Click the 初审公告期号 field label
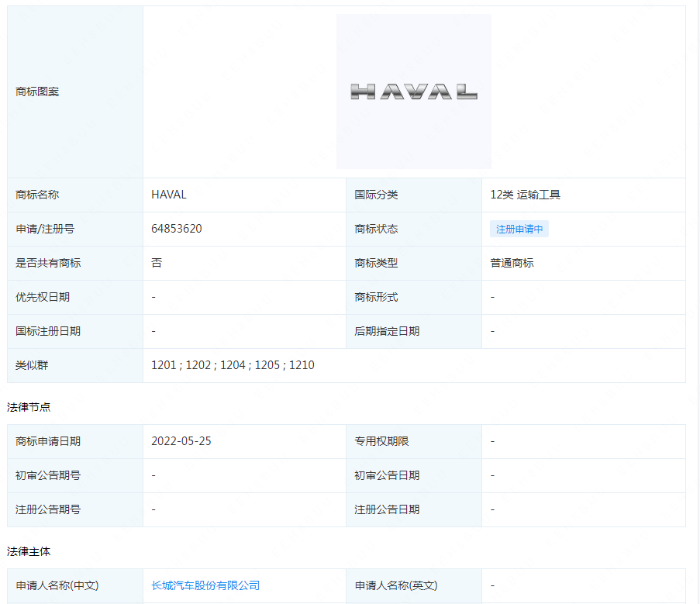 [48, 475]
